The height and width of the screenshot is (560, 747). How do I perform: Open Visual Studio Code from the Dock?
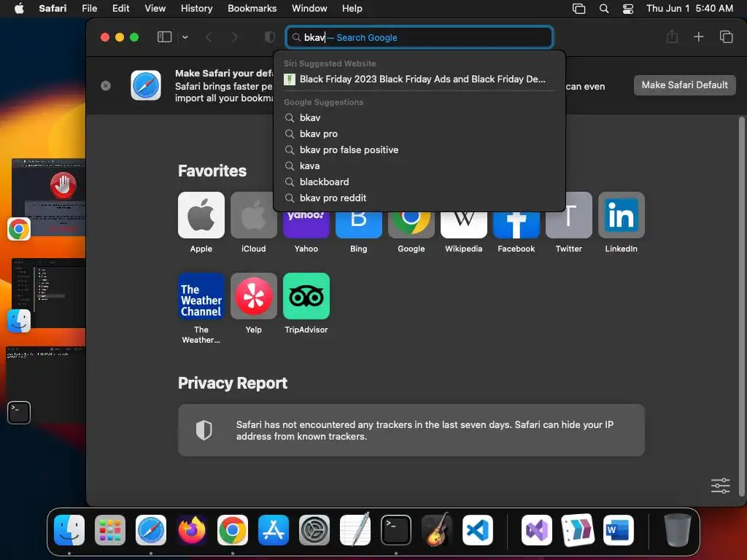point(478,530)
